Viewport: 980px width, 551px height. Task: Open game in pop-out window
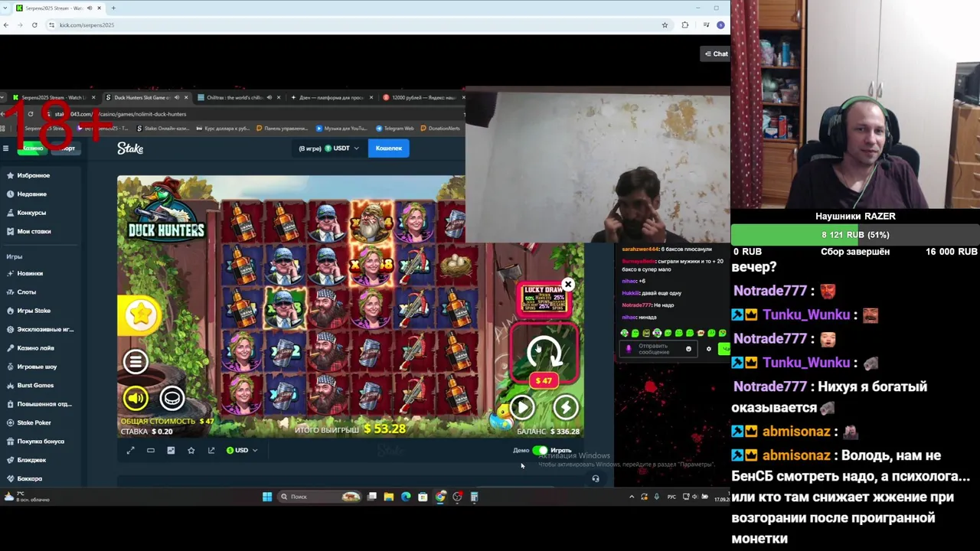pos(211,450)
